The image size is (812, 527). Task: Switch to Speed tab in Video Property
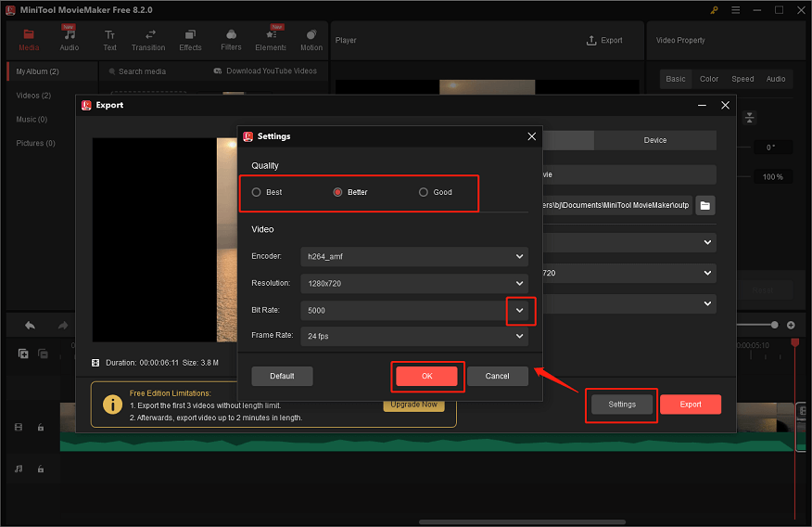point(742,79)
